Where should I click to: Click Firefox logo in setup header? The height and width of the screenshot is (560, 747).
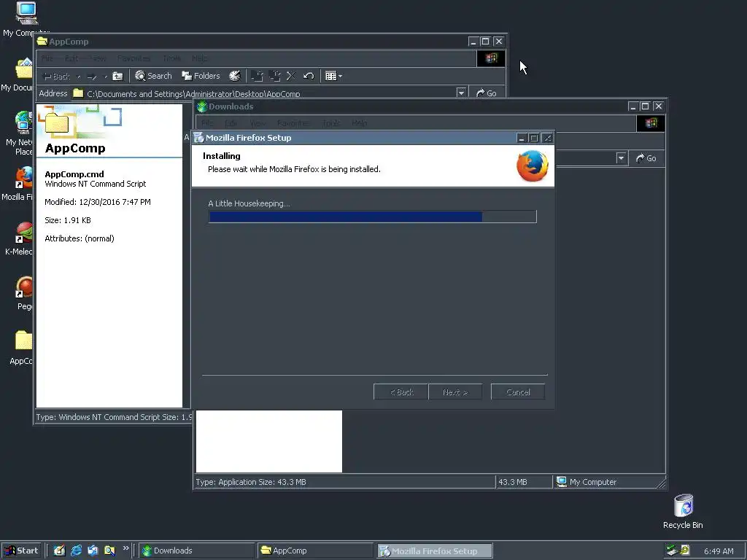pos(532,166)
